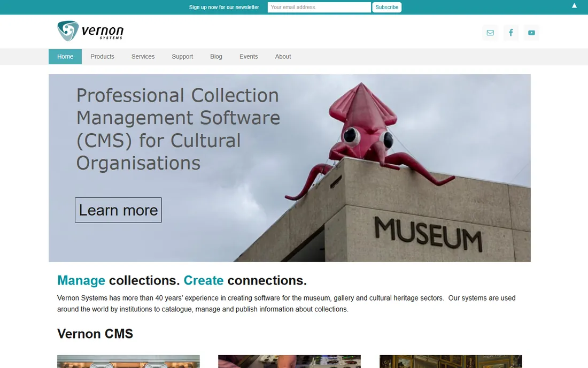Image resolution: width=588 pixels, height=368 pixels.
Task: Focus the email address input field
Action: point(319,7)
